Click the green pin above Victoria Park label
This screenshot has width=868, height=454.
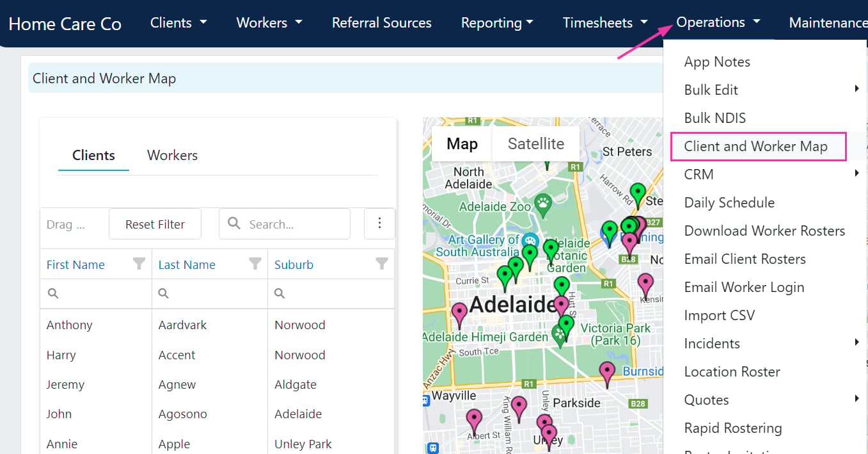[566, 327]
